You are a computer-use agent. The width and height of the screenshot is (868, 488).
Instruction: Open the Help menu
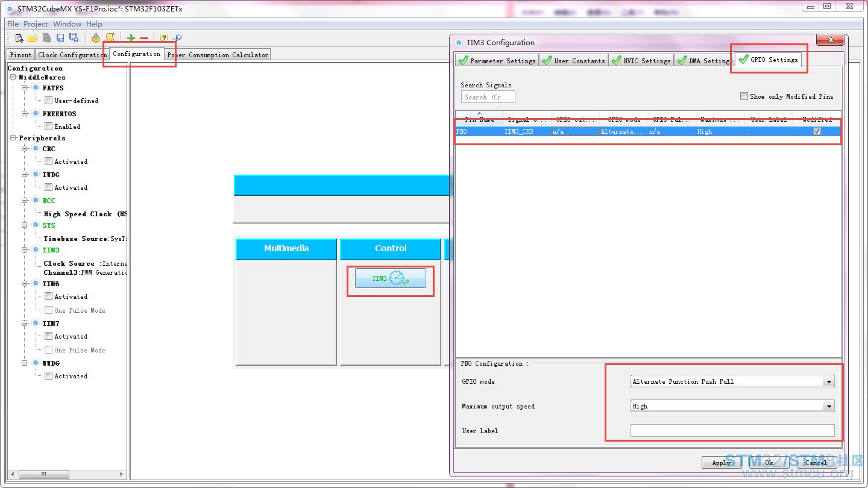tap(94, 24)
